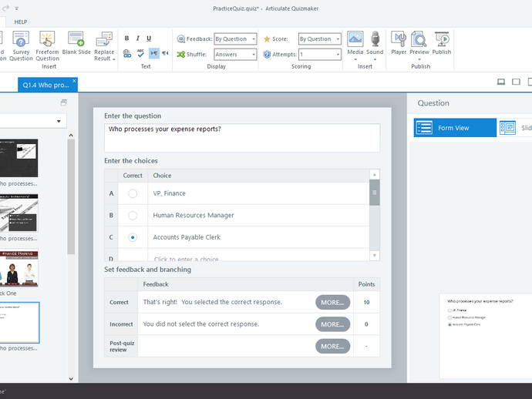Image resolution: width=532 pixels, height=399 pixels.
Task: Click the Score star icon
Action: tap(267, 39)
